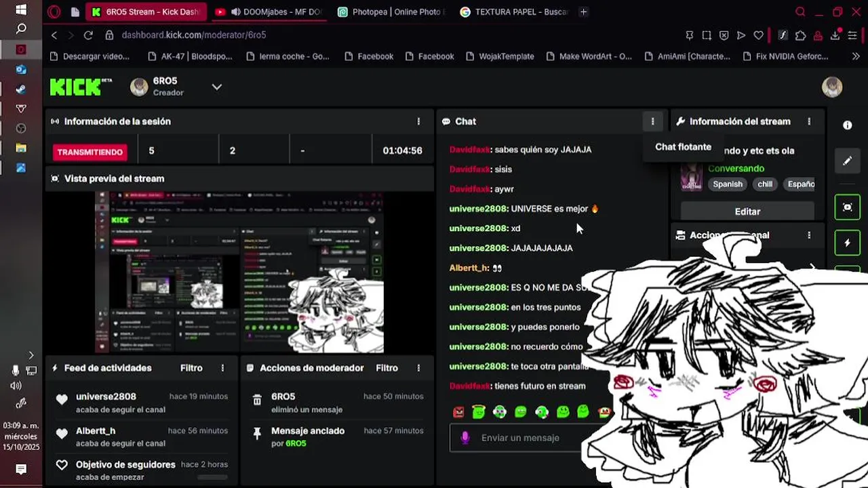The height and width of the screenshot is (488, 868).
Task: Open Filtro in Acciones de moderador
Action: tap(387, 368)
